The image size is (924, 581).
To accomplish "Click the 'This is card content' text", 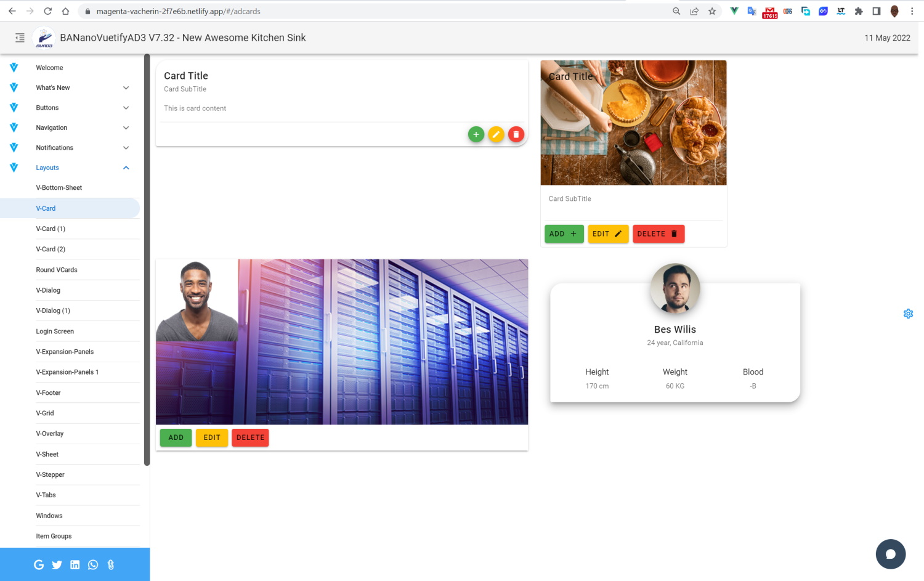I will click(195, 108).
